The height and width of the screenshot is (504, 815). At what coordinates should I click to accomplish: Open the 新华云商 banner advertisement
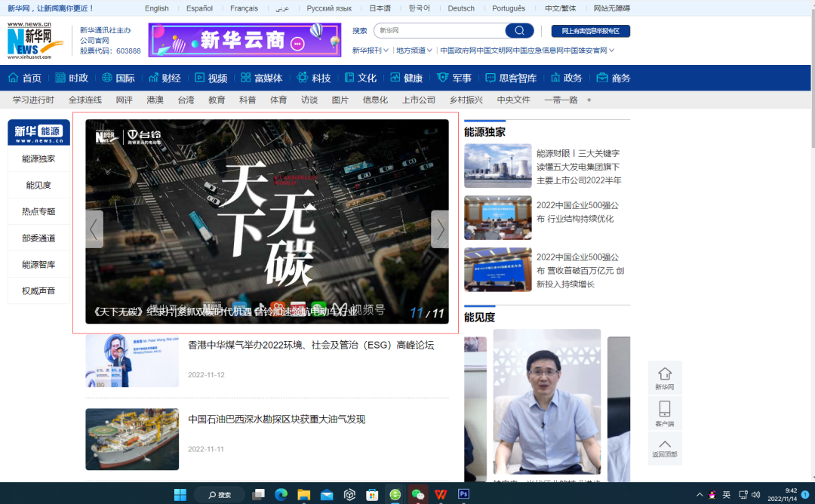tap(244, 40)
